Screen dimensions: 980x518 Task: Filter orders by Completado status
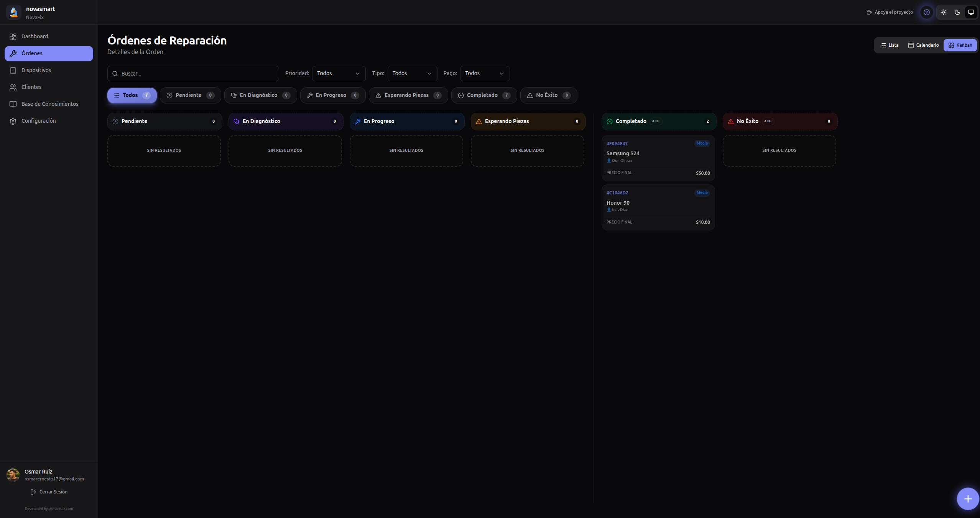coord(483,95)
